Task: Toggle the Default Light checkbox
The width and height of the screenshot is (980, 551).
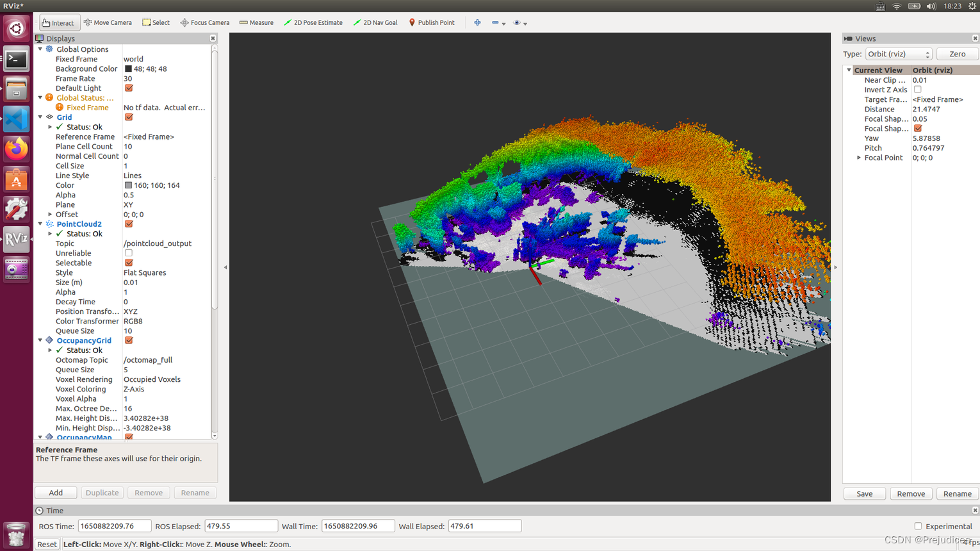Action: (x=129, y=88)
